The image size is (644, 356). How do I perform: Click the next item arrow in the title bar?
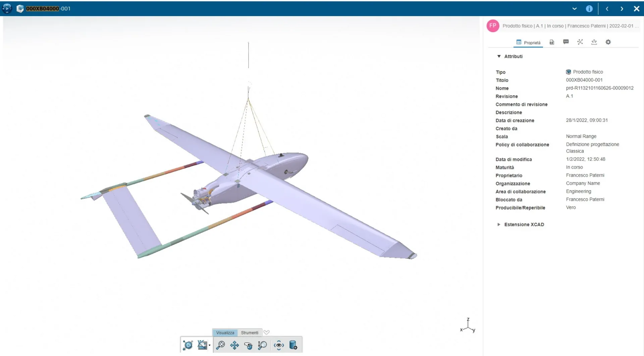point(622,9)
